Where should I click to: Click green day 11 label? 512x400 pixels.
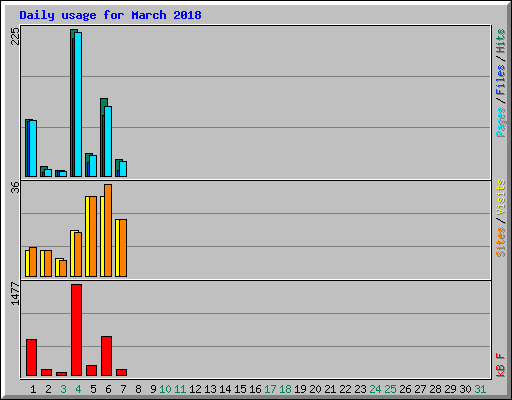click(180, 389)
